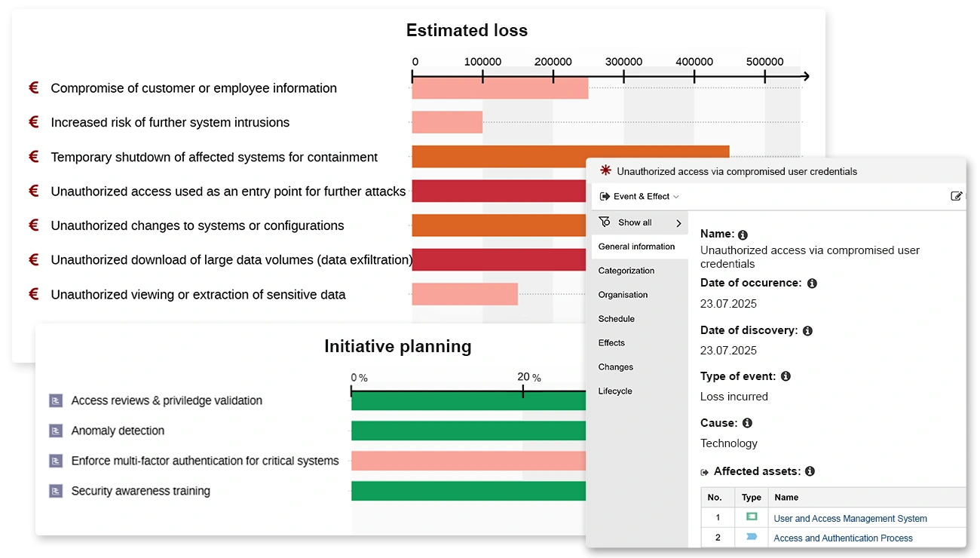Click the filter funnel icon beside Show all

tap(605, 222)
